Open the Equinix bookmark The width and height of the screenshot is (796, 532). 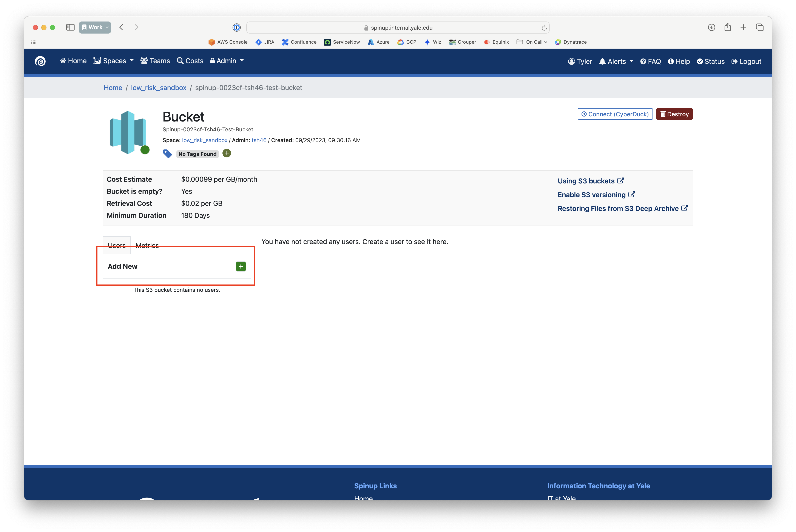click(496, 42)
